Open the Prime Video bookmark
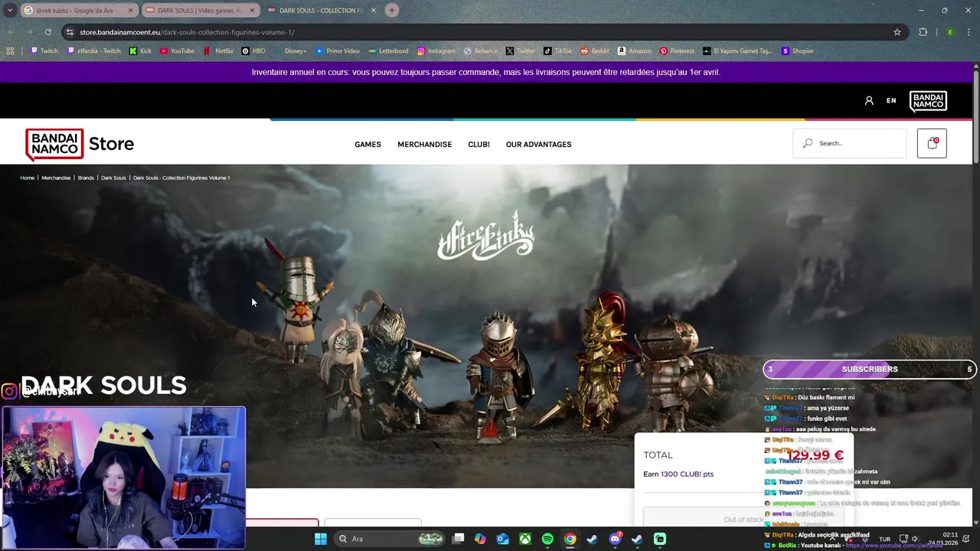The height and width of the screenshot is (551, 980). point(338,51)
